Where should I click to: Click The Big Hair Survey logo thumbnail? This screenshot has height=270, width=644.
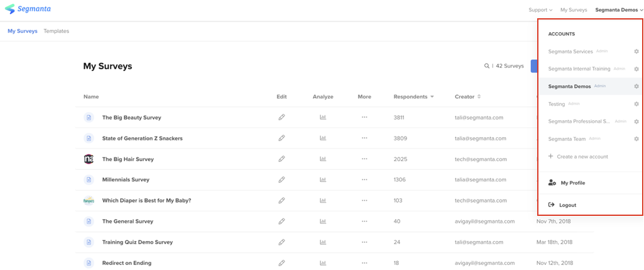89,159
